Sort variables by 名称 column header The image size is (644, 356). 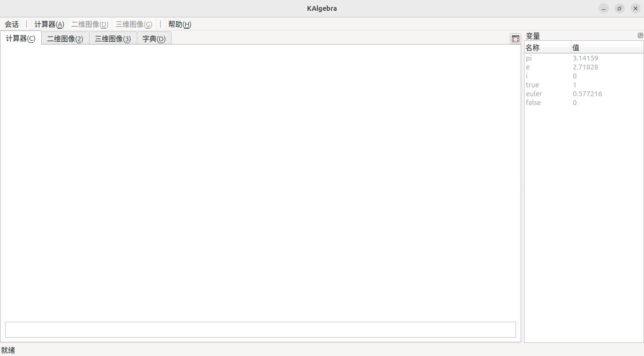click(547, 47)
